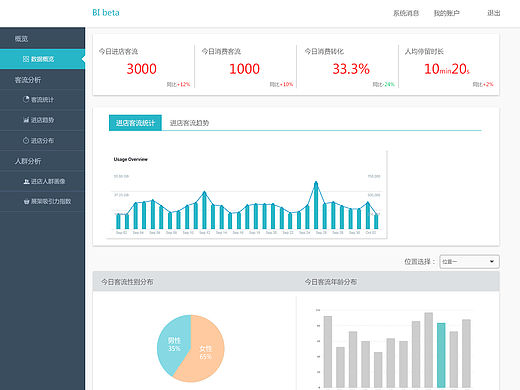
Task: Click 退出 to log out
Action: [x=494, y=13]
